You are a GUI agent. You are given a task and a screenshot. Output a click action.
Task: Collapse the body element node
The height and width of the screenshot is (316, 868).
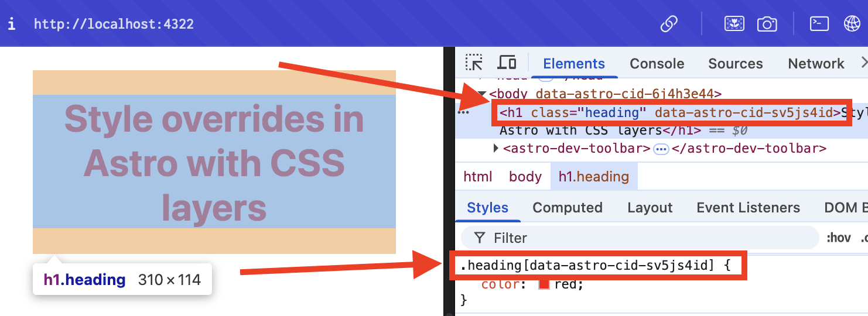pos(482,94)
